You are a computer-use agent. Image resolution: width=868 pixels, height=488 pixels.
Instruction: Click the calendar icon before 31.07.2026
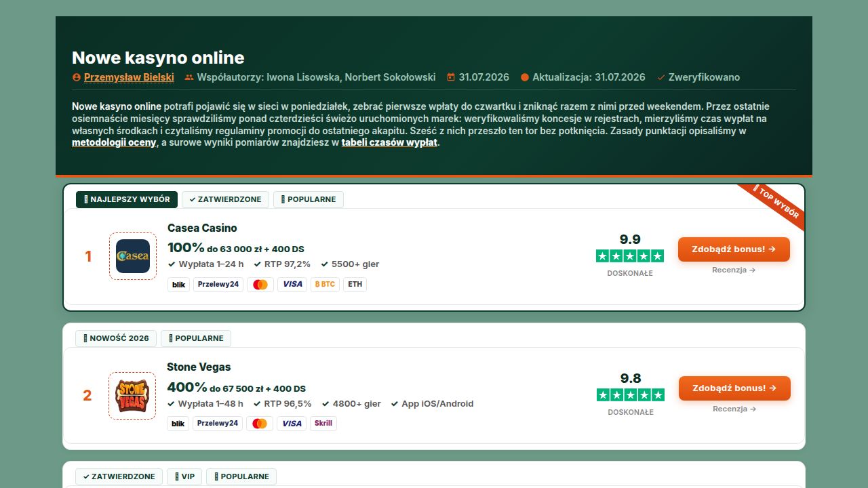click(451, 77)
